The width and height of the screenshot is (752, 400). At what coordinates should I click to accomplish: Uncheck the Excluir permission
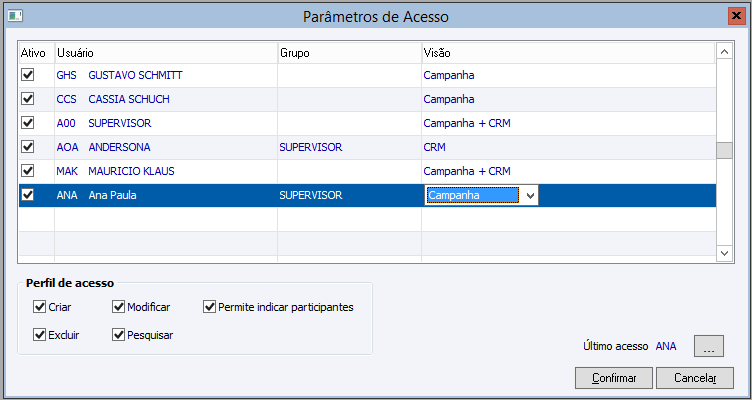click(x=40, y=335)
